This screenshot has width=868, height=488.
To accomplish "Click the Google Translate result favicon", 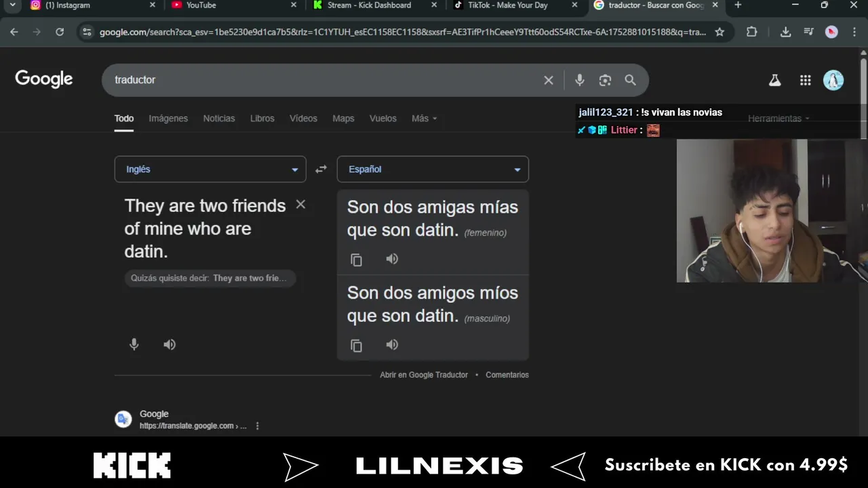I will [123, 420].
